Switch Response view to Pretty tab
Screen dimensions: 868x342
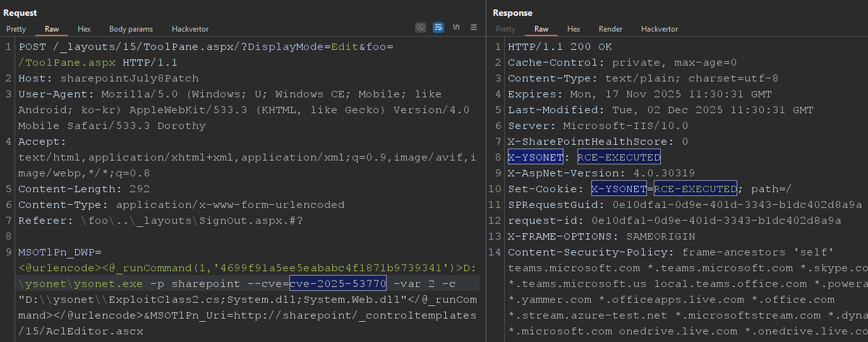pyautogui.click(x=505, y=29)
